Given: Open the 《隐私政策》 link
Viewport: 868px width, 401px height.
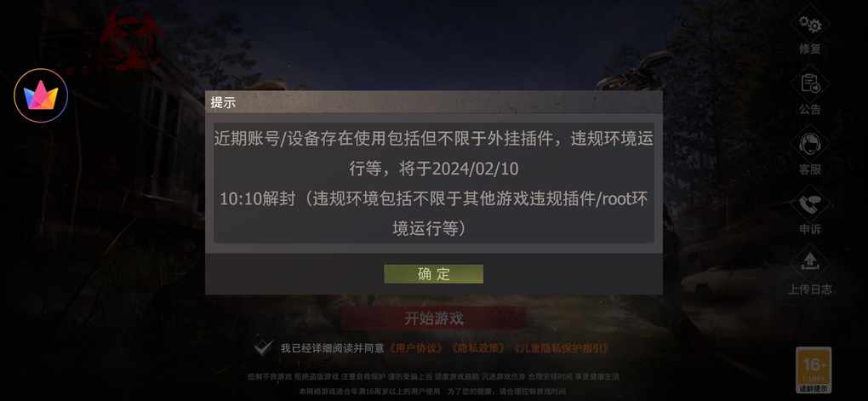Looking at the screenshot, I should pos(478,348).
